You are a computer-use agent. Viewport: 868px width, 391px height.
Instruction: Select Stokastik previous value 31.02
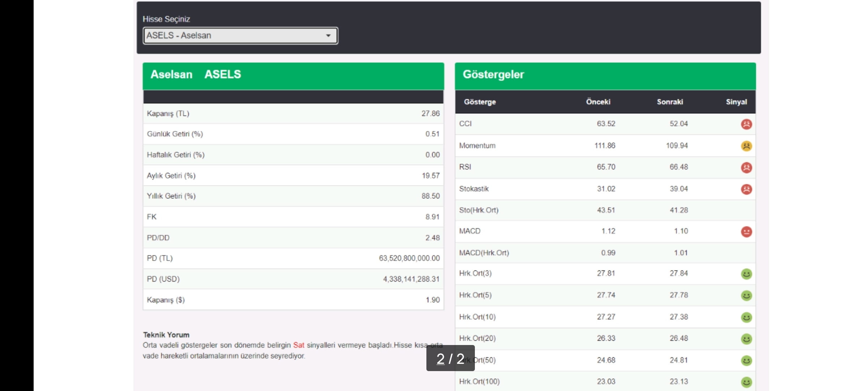pos(606,189)
